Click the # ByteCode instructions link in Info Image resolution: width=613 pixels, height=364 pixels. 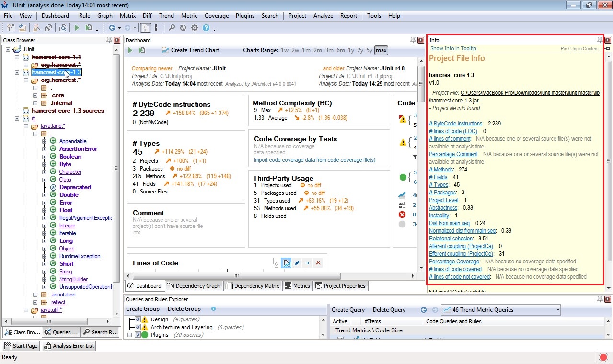[x=455, y=124]
